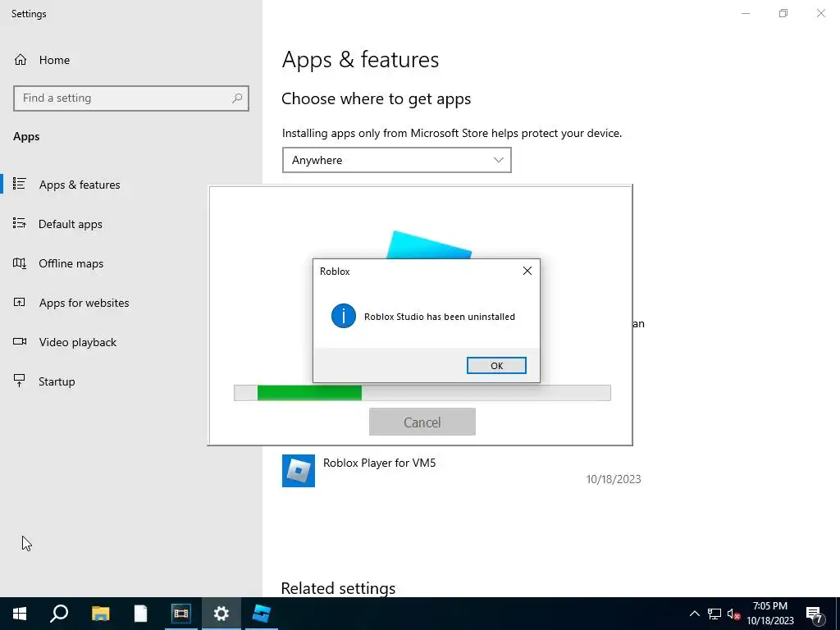Open the taskbar clock and date
This screenshot has width=840, height=630.
[770, 614]
